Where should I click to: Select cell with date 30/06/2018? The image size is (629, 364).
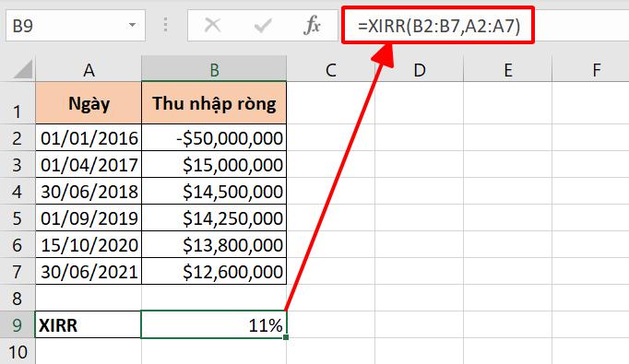(x=89, y=192)
